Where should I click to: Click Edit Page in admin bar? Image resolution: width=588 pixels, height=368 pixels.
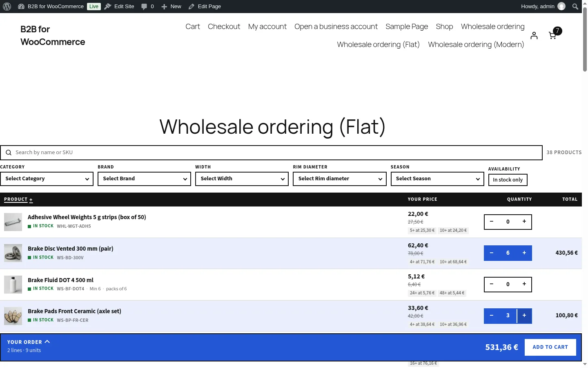[x=205, y=7]
